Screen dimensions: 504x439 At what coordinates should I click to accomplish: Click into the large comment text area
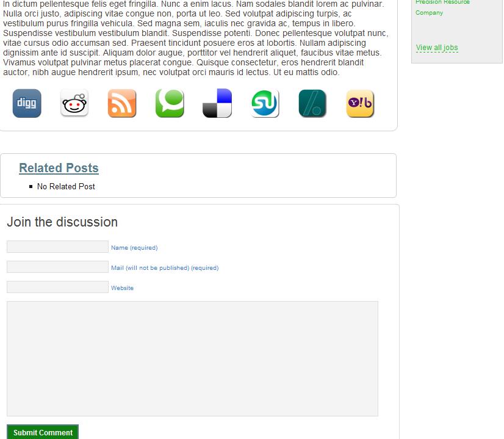pos(192,358)
